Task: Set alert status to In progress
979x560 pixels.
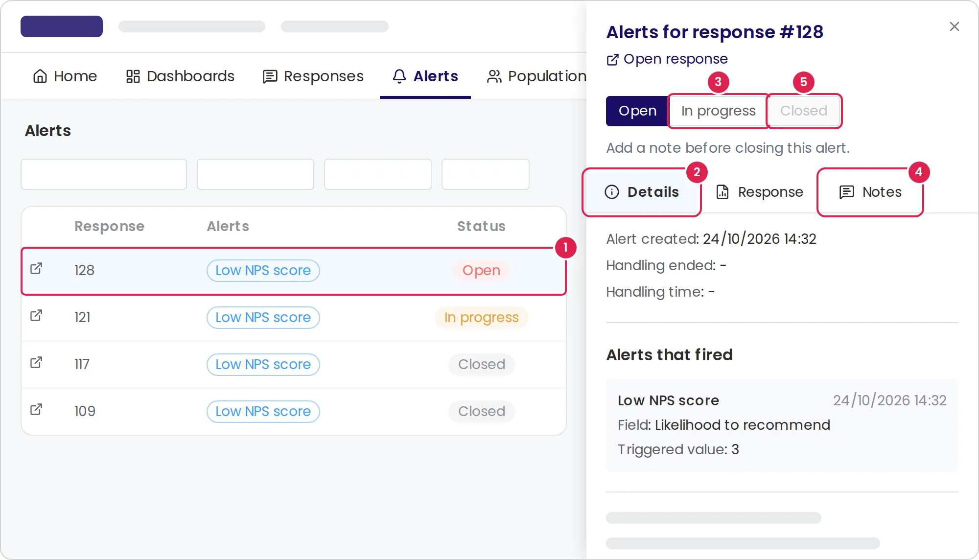Action: click(x=718, y=111)
